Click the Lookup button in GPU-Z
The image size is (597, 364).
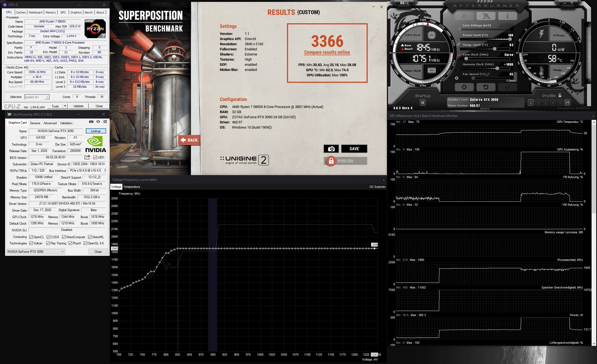pyautogui.click(x=96, y=131)
